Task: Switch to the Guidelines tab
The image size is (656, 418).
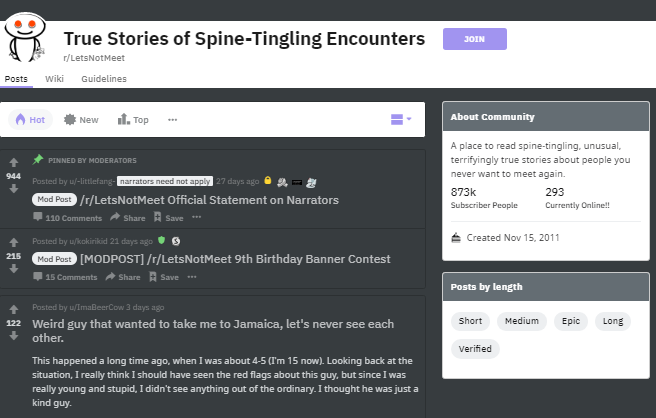Action: point(104,79)
